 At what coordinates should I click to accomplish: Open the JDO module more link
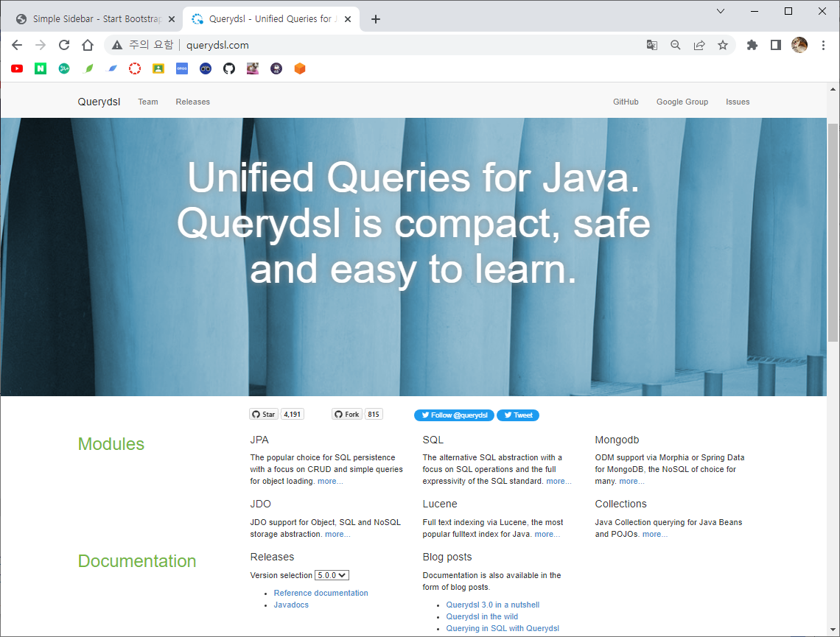(x=337, y=534)
